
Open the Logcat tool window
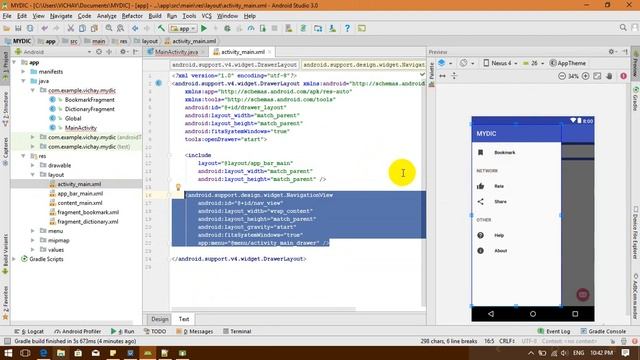(29, 331)
